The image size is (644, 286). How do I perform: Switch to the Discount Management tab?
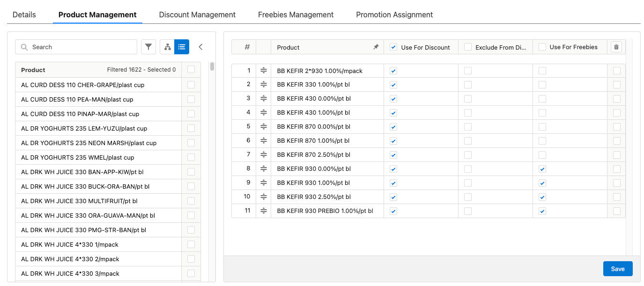tap(197, 15)
